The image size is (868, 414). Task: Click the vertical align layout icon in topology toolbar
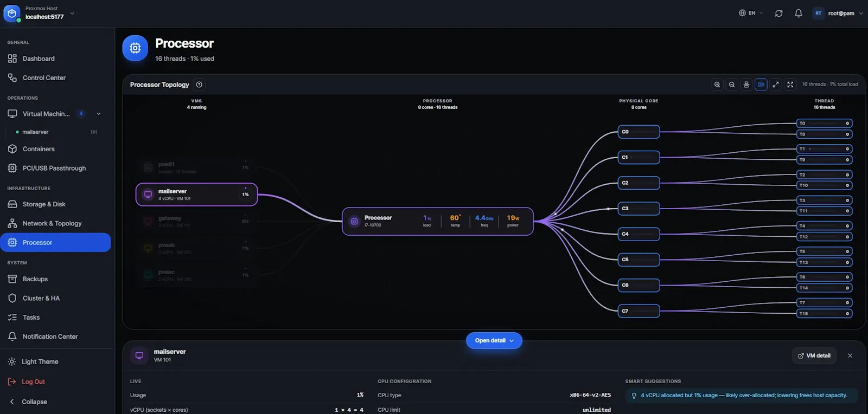(x=746, y=85)
